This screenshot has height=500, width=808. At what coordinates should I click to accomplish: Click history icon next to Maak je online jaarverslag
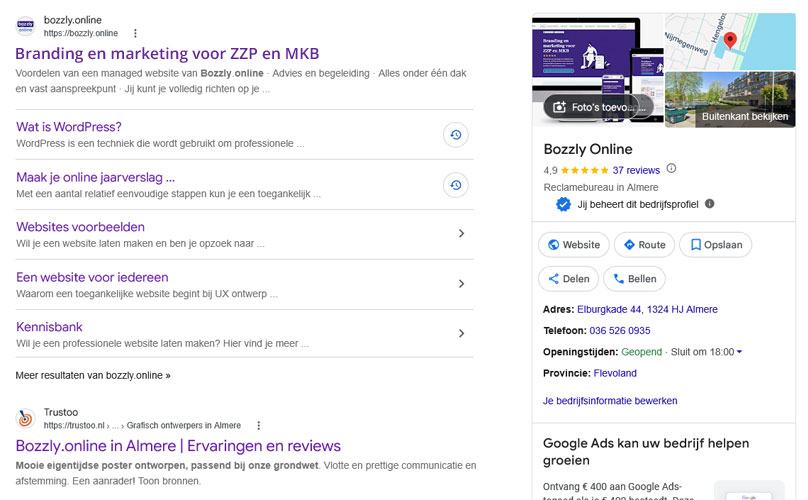click(456, 185)
